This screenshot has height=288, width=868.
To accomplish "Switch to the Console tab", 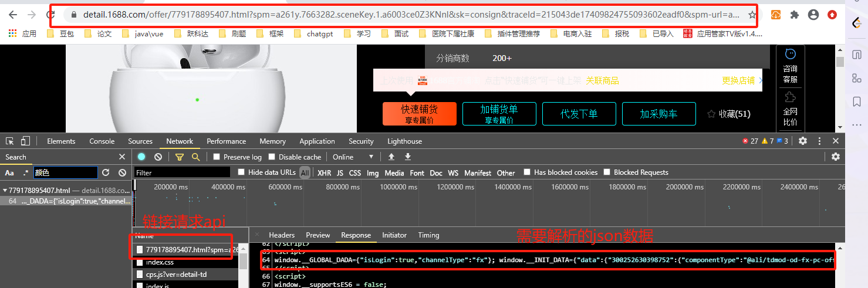I will pos(102,141).
